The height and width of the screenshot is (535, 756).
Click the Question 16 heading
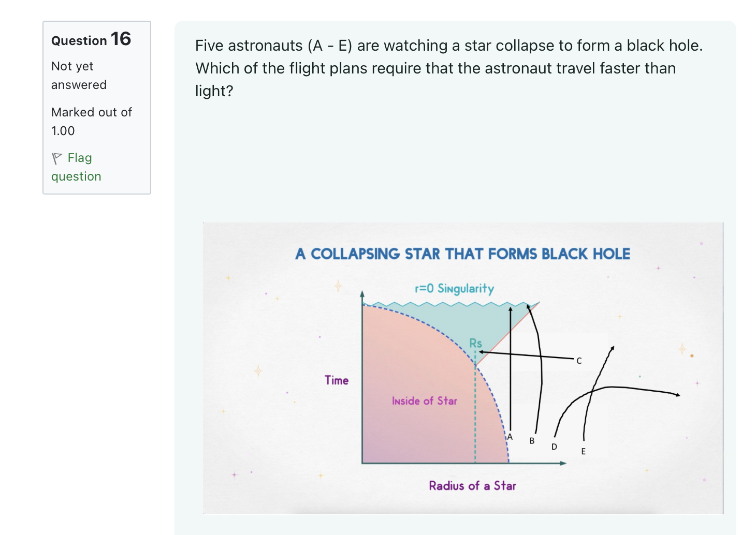click(91, 39)
